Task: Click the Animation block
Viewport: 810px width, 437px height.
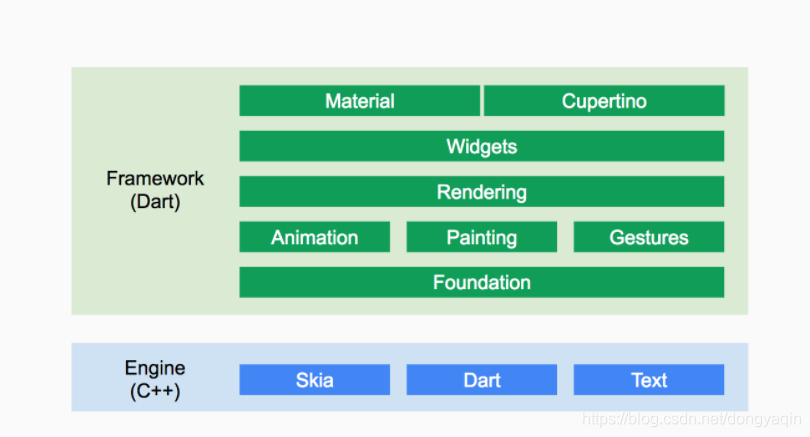Action: point(315,237)
